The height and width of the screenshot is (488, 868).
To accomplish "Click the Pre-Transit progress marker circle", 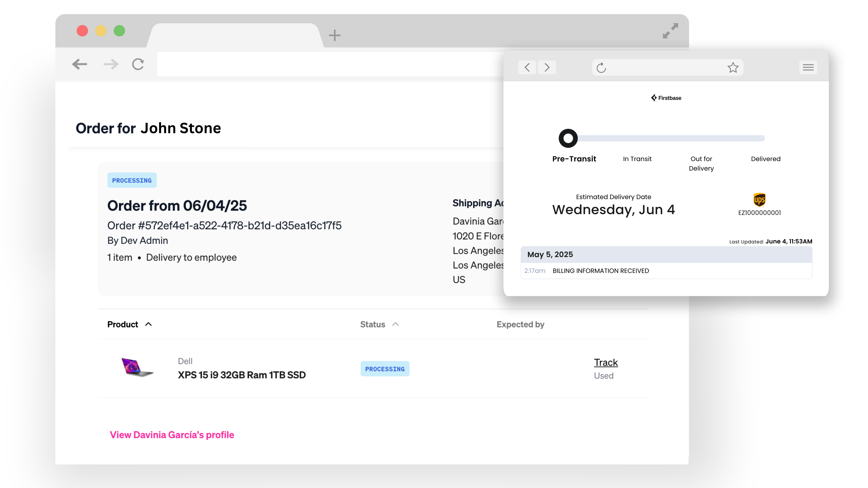I will (568, 138).
